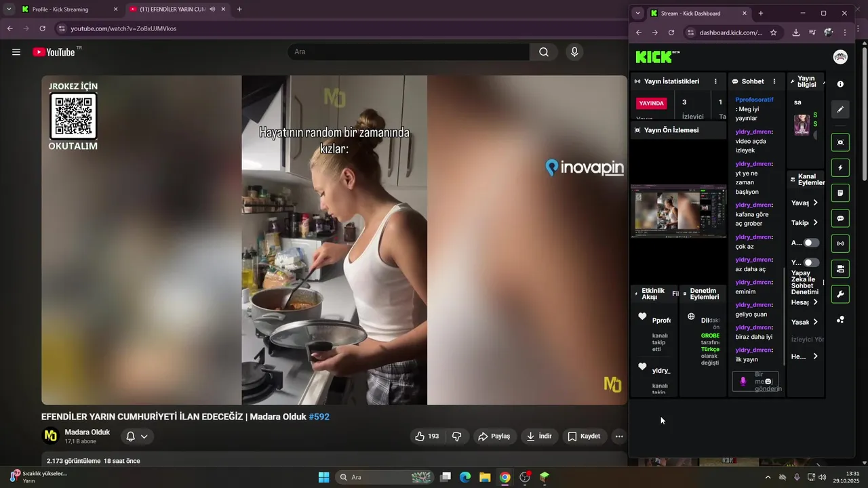The image size is (868, 488).
Task: Click the purple microphone icon in chat input
Action: click(743, 382)
